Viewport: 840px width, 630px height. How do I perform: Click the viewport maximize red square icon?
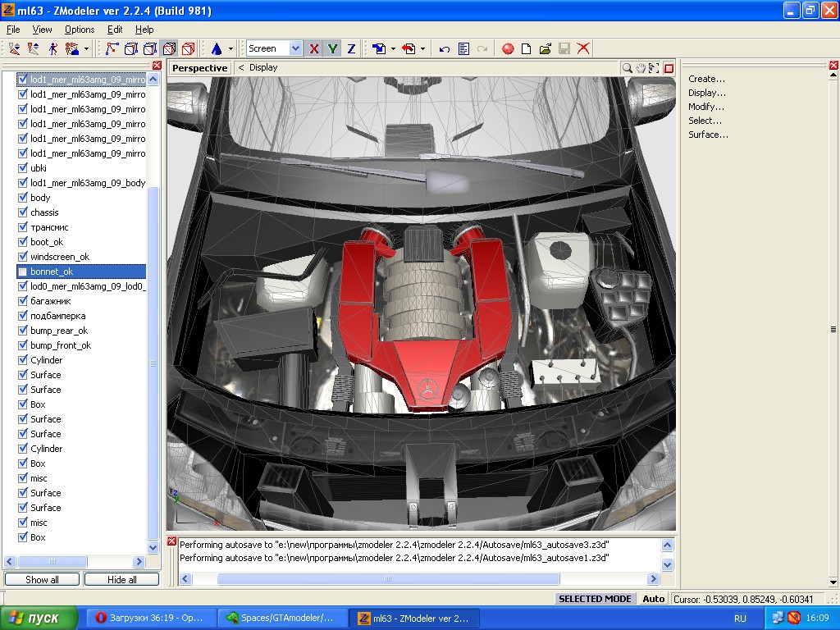point(669,68)
